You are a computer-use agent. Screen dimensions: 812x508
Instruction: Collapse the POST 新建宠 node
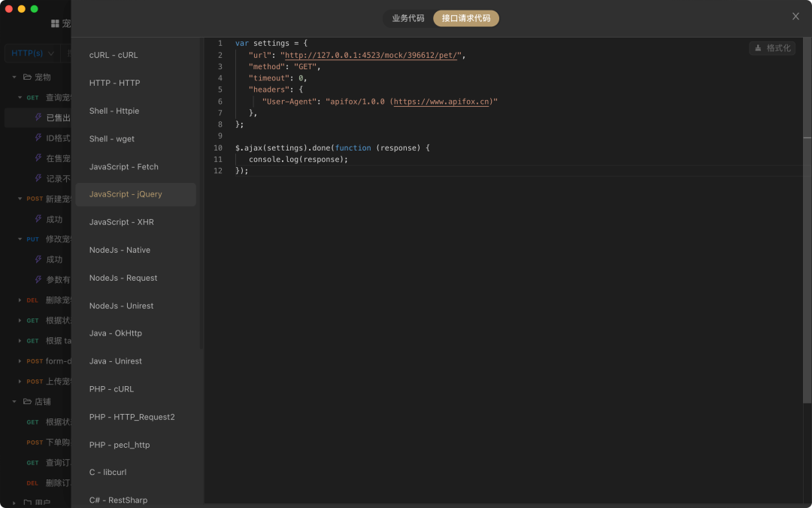[x=20, y=199]
